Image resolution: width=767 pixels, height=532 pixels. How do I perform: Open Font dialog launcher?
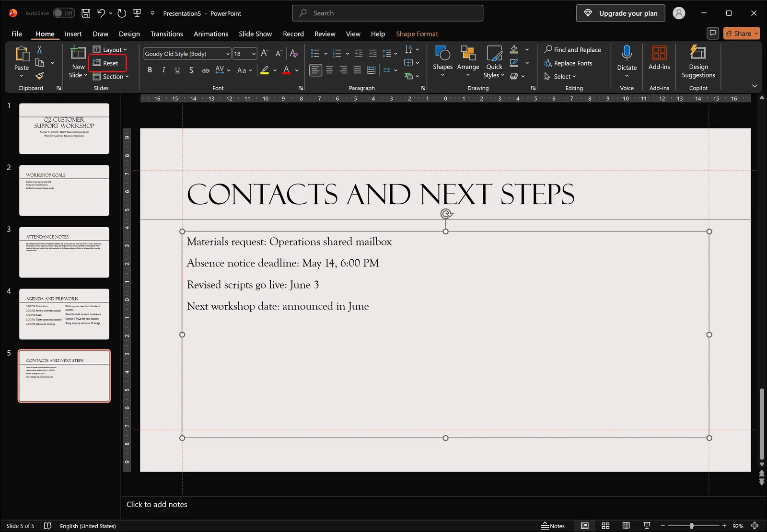tap(301, 88)
